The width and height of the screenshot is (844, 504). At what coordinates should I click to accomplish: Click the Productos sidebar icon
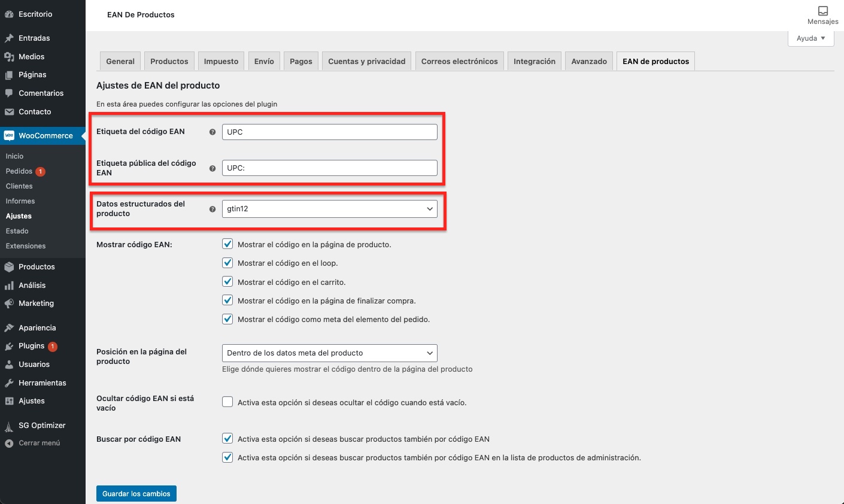click(9, 267)
